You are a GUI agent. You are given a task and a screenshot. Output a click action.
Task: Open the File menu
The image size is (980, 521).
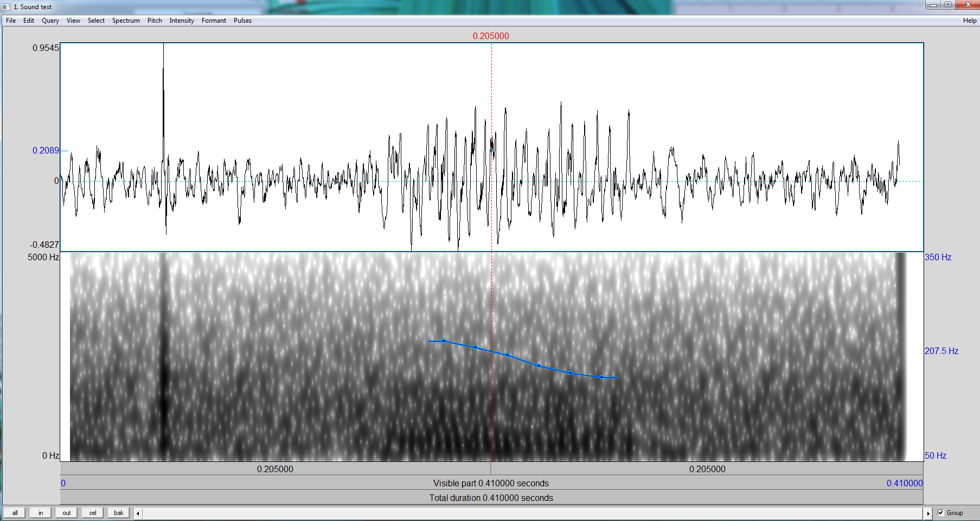(11, 21)
